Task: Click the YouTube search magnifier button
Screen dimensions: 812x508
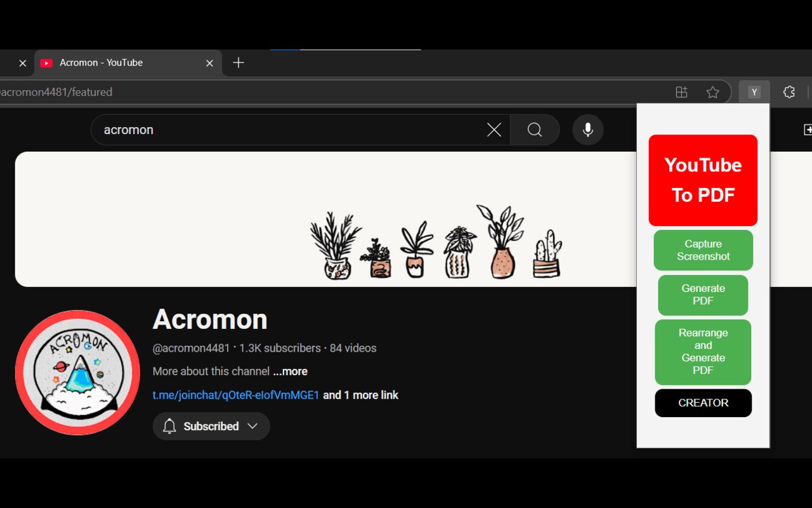Action: (535, 130)
